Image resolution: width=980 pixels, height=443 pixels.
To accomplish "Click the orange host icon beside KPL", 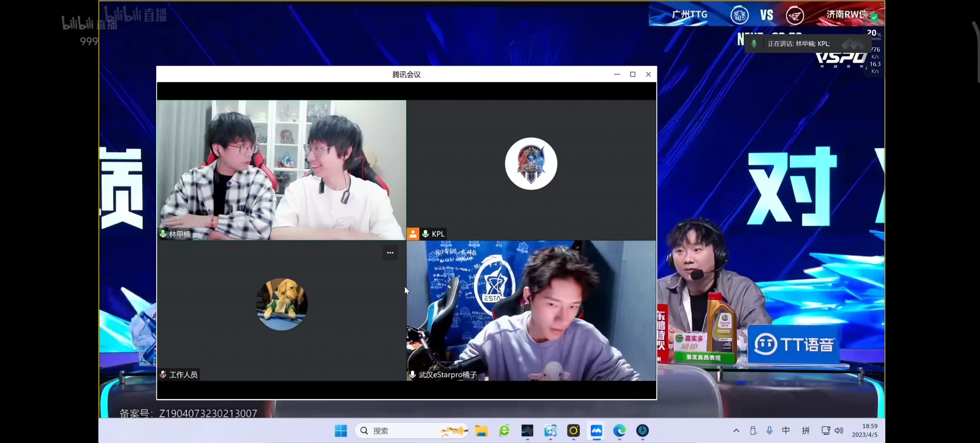I will pyautogui.click(x=413, y=234).
